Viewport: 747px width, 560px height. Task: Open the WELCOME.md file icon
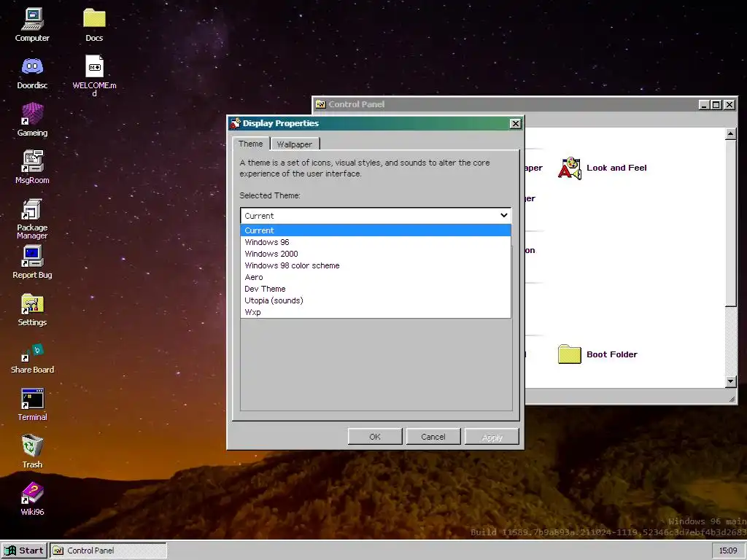(94, 75)
